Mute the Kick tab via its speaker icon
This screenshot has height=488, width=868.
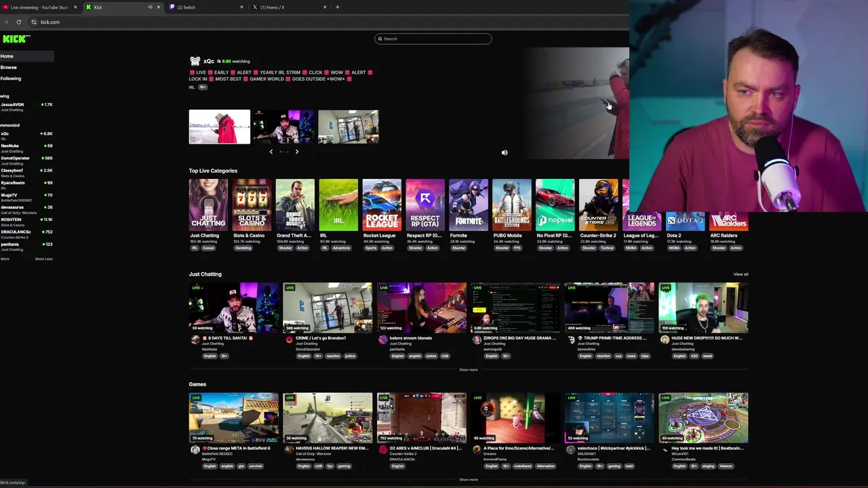(150, 7)
